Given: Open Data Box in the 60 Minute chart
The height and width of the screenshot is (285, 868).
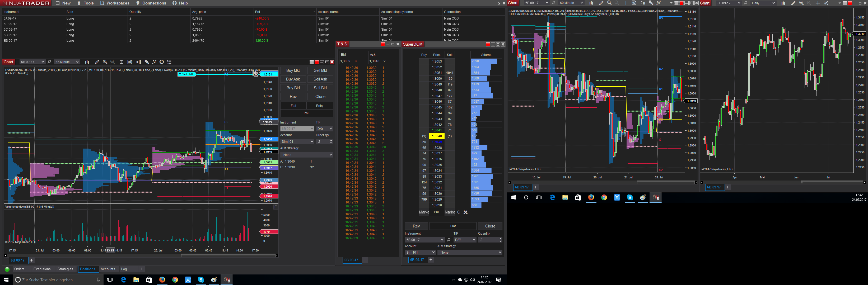Looking at the screenshot, I should click(634, 3).
